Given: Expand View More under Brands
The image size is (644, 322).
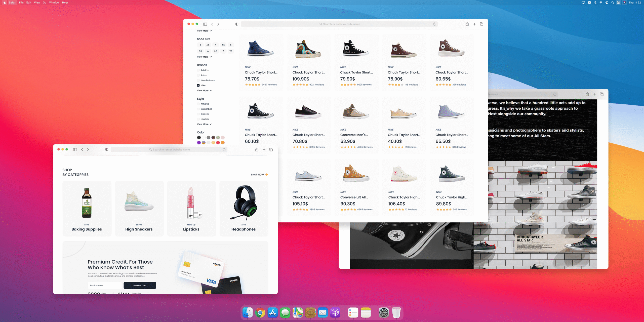Looking at the screenshot, I should pyautogui.click(x=204, y=91).
